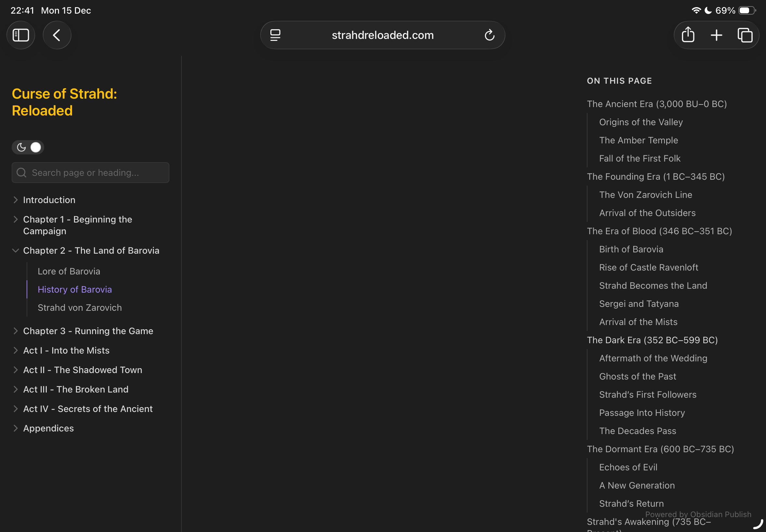Screen dimensions: 766x532
Task: Open a new tab with plus icon
Action: click(x=716, y=35)
